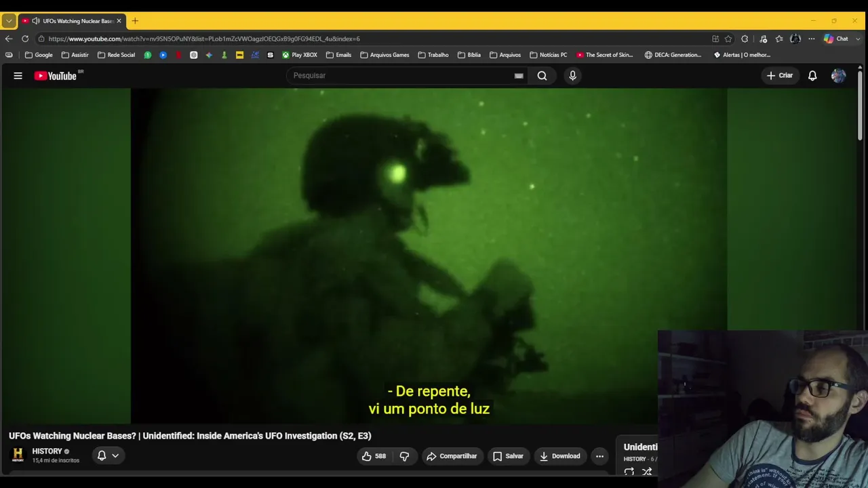The image size is (868, 488).
Task: Open Copilot Chat button
Action: coord(835,39)
